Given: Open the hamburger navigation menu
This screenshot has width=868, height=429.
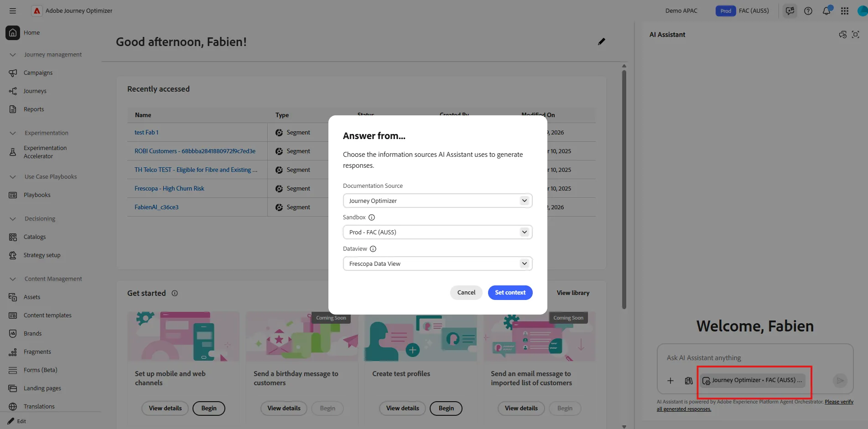Looking at the screenshot, I should [x=13, y=10].
